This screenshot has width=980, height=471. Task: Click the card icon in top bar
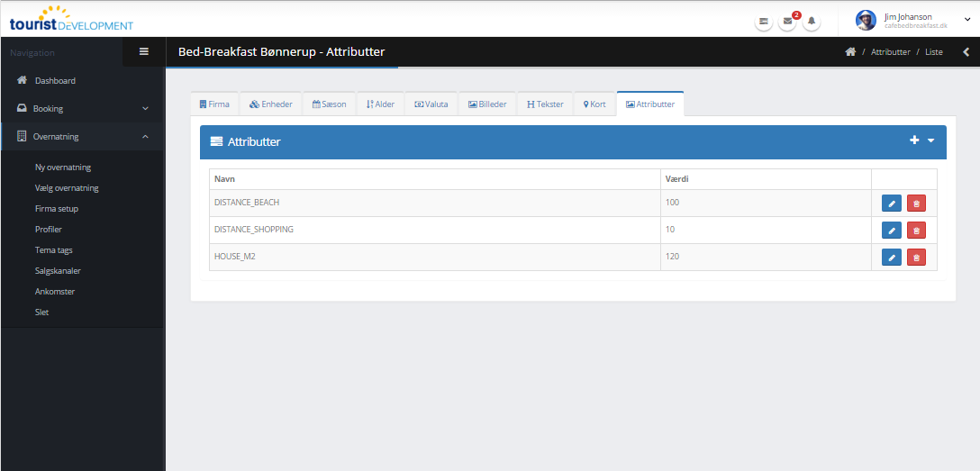pos(763,21)
